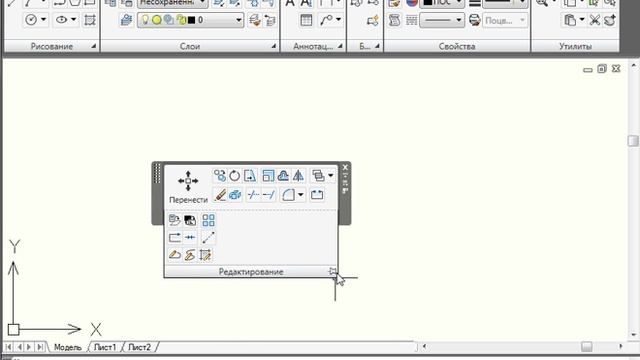Viewport: 640px width, 360px height.
Task: Open the Поцв... plot style dropdown
Action: tap(505, 20)
